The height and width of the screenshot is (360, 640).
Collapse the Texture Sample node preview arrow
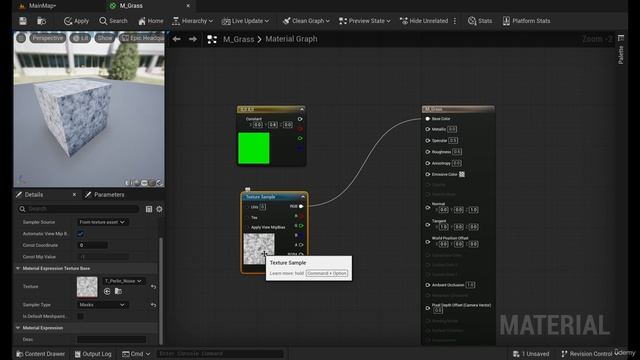click(302, 197)
